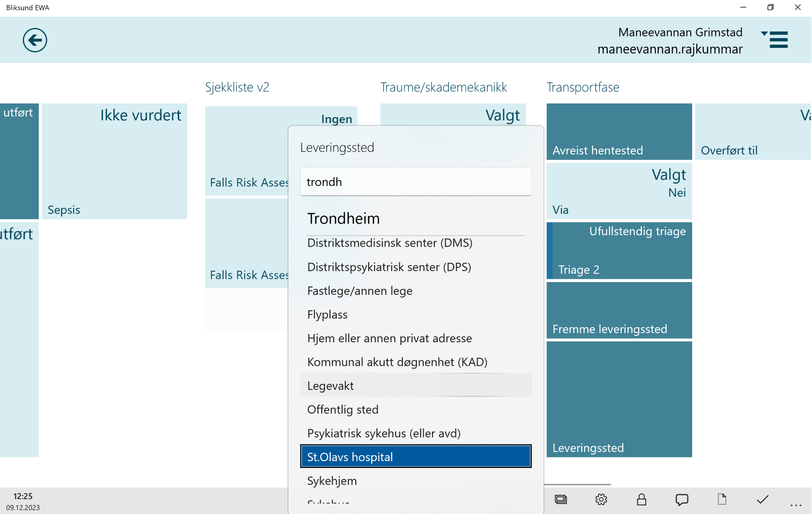
Task: Open the Overført til tile
Action: tap(753, 132)
